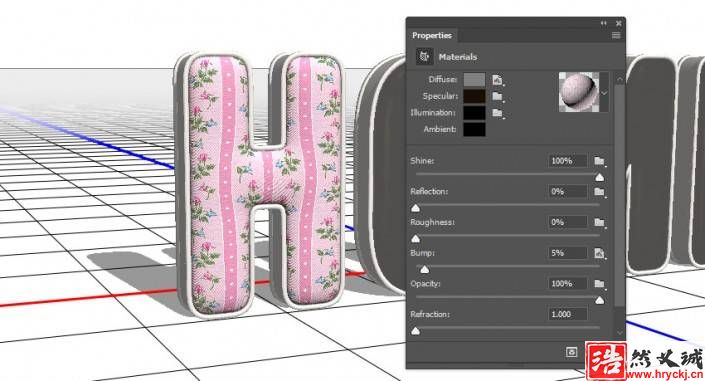705x381 pixels.
Task: Click the Bump slider handle
Action: pyautogui.click(x=424, y=269)
